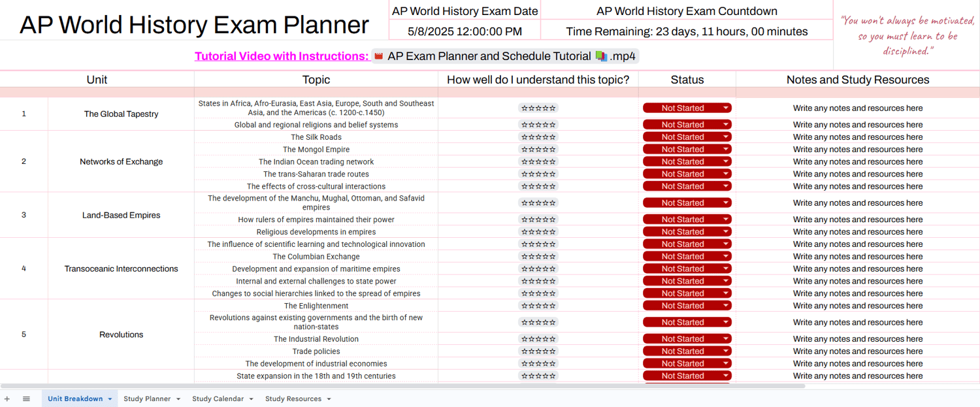This screenshot has height=407, width=980.
Task: Change status for The Columbian Exchange
Action: click(687, 257)
